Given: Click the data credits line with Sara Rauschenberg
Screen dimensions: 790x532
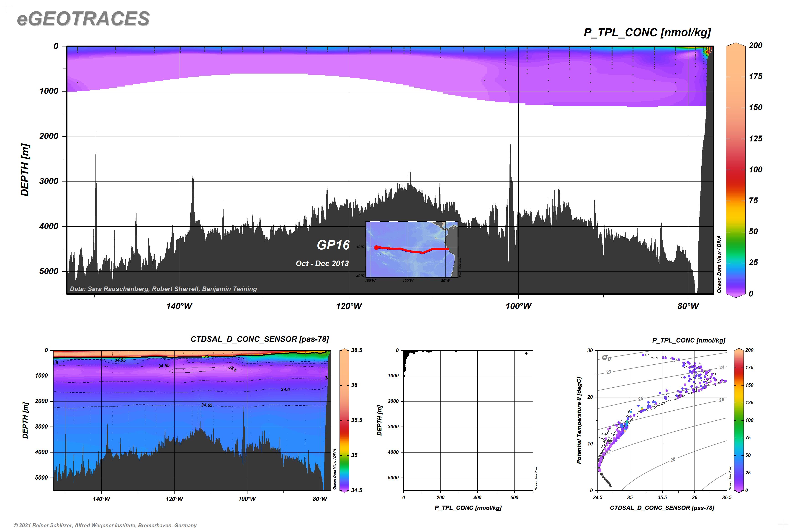Looking at the screenshot, I should (x=163, y=289).
